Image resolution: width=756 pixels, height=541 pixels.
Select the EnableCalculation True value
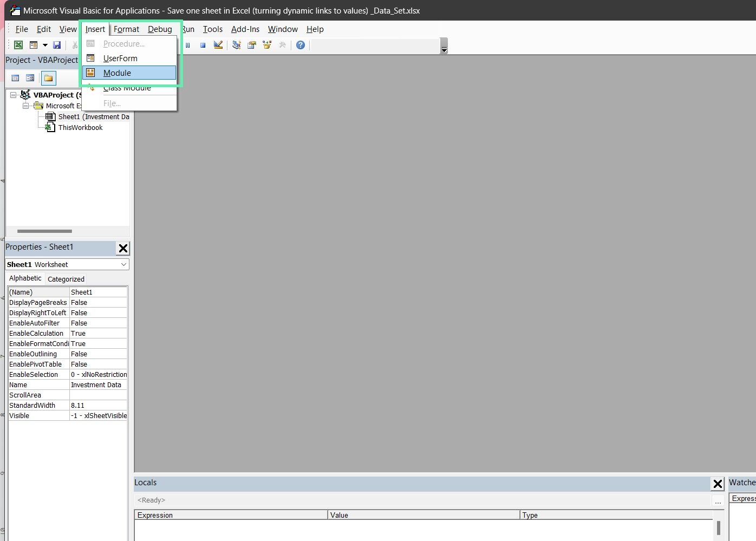point(99,333)
